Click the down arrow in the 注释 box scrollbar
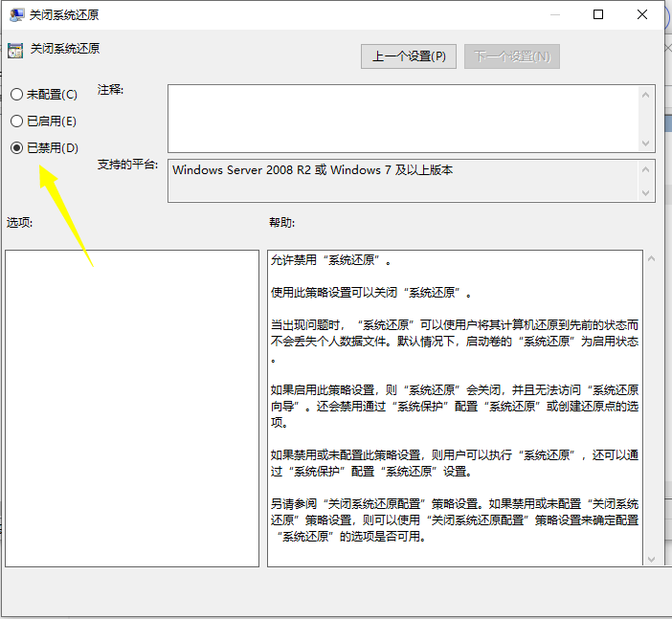 coord(647,143)
